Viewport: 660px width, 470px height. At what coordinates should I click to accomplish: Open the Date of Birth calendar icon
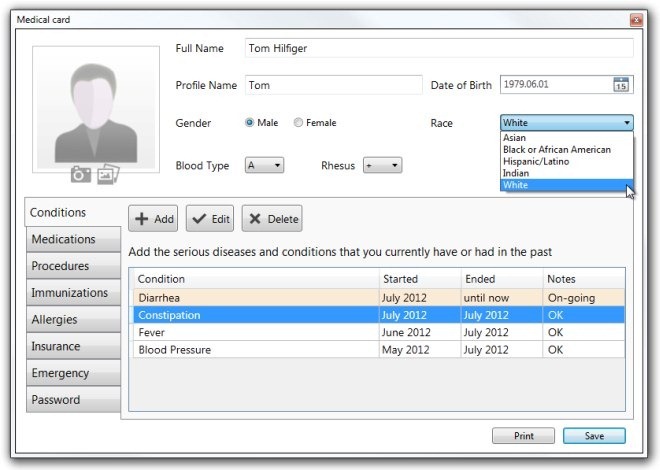pyautogui.click(x=621, y=84)
